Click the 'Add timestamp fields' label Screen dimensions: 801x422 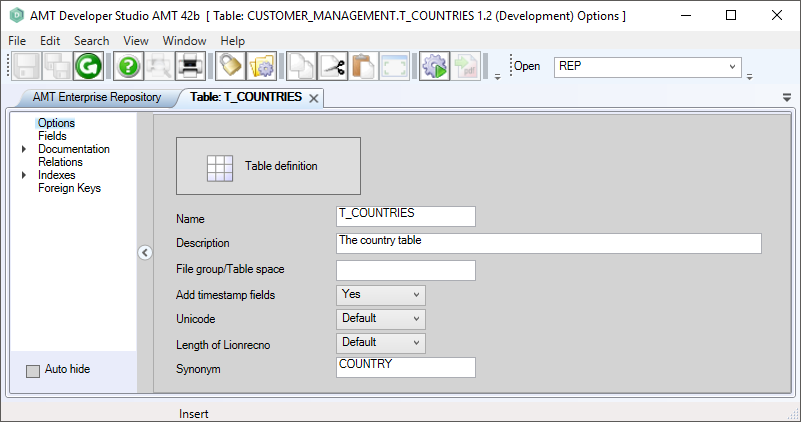[225, 295]
